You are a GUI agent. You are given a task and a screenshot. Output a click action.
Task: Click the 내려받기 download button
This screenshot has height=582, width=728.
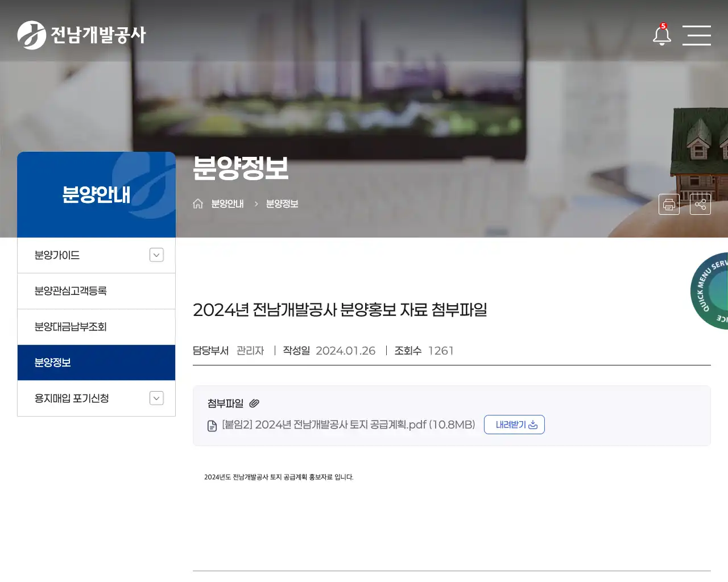[x=514, y=425]
